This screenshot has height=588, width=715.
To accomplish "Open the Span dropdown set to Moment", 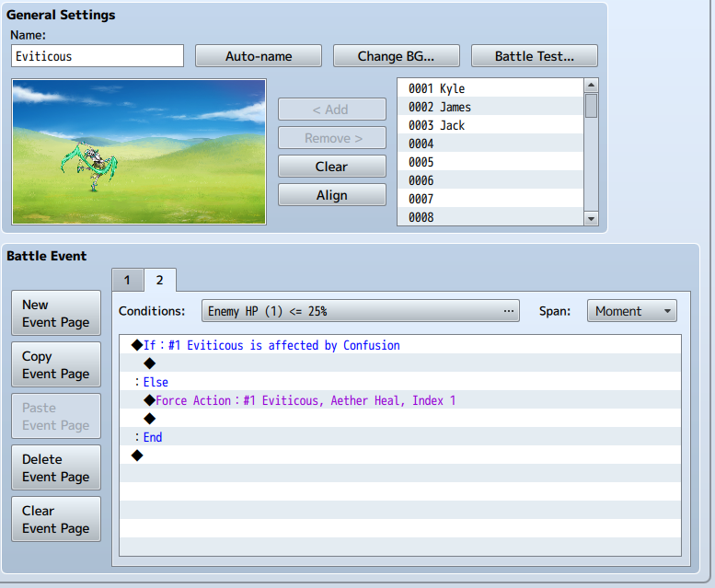I will 631,311.
